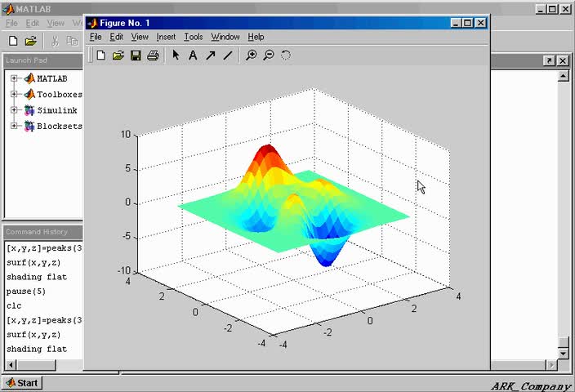Viewport: 575px width, 392px height.
Task: Open the Tools menu in Figure window
Action: tap(194, 37)
